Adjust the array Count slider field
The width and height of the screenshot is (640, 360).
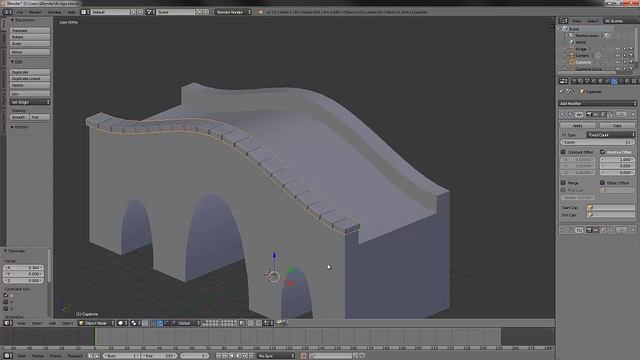pyautogui.click(x=598, y=142)
